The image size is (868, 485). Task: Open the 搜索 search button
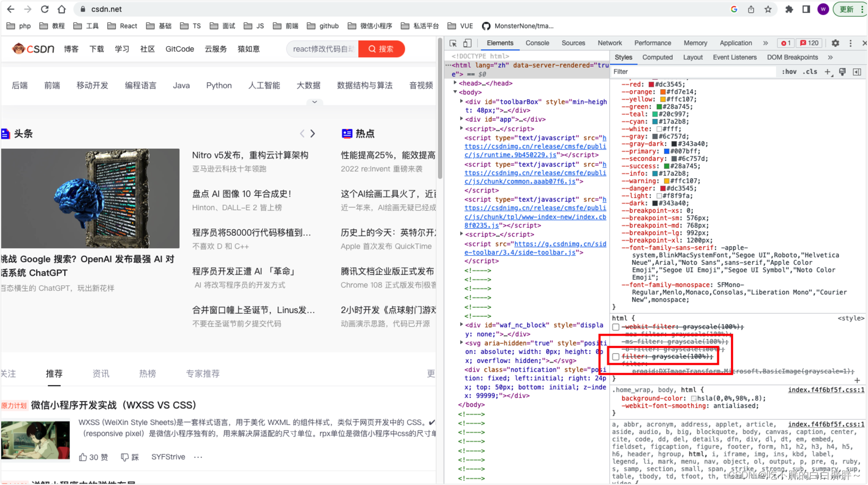(x=381, y=49)
